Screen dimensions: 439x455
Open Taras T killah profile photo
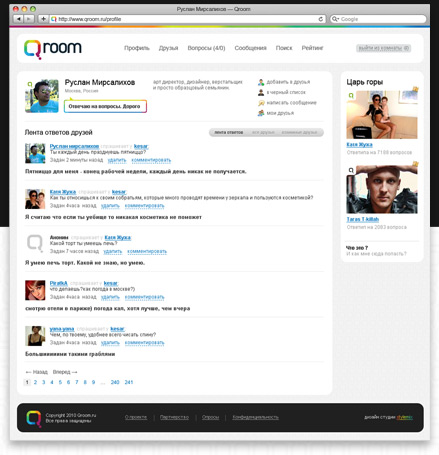pos(382,189)
